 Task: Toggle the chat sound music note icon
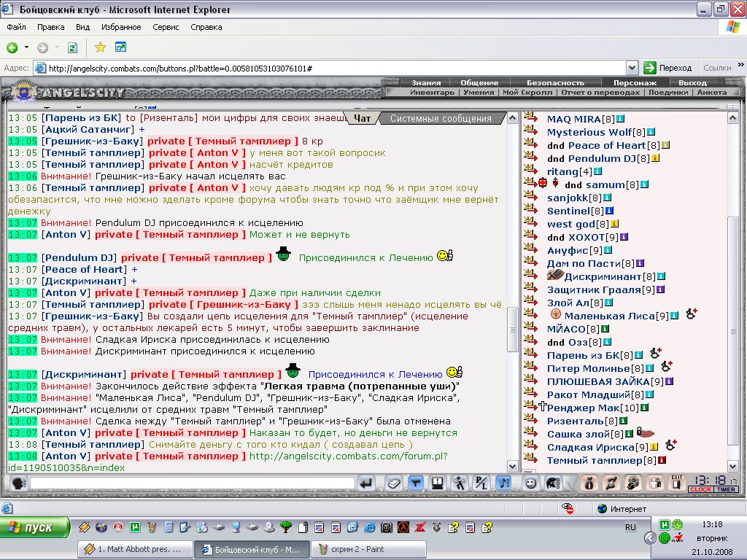(503, 483)
